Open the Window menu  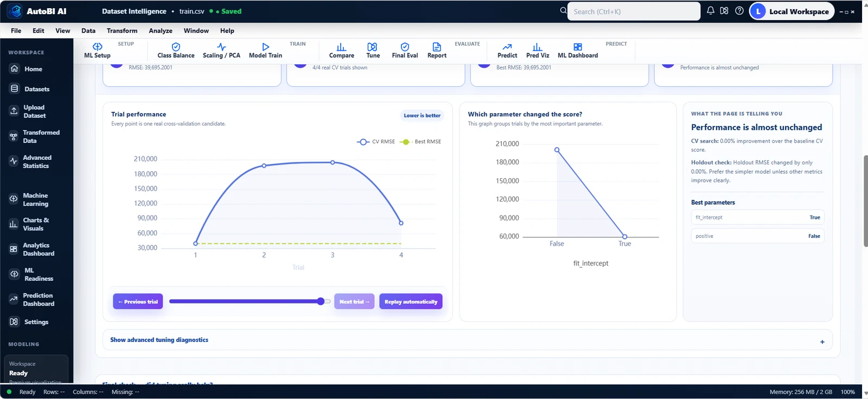click(x=196, y=30)
